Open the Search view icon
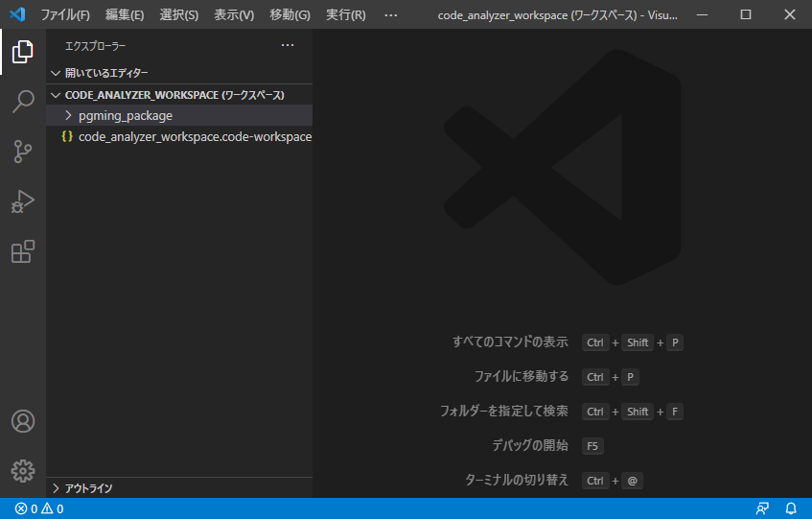Viewport: 812px width, 519px height. tap(23, 102)
